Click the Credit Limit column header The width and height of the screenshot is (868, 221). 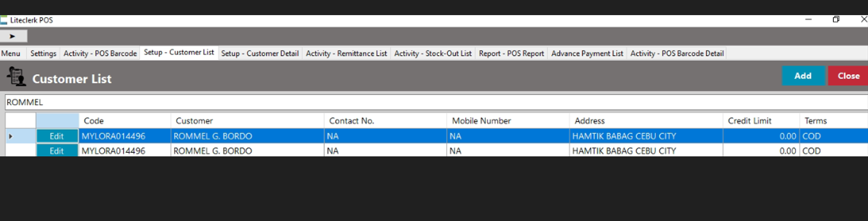point(761,121)
